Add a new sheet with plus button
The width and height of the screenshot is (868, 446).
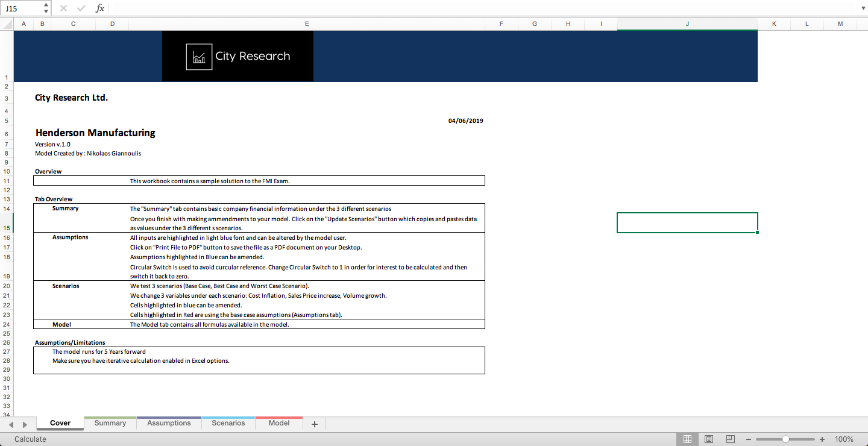tap(314, 424)
